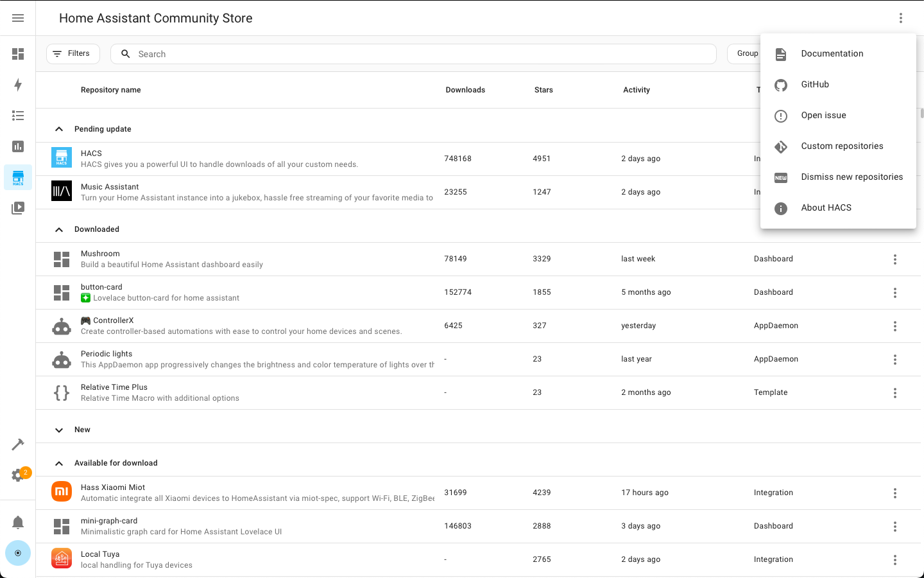924x578 pixels.
Task: Open the Filters button
Action: pos(73,54)
